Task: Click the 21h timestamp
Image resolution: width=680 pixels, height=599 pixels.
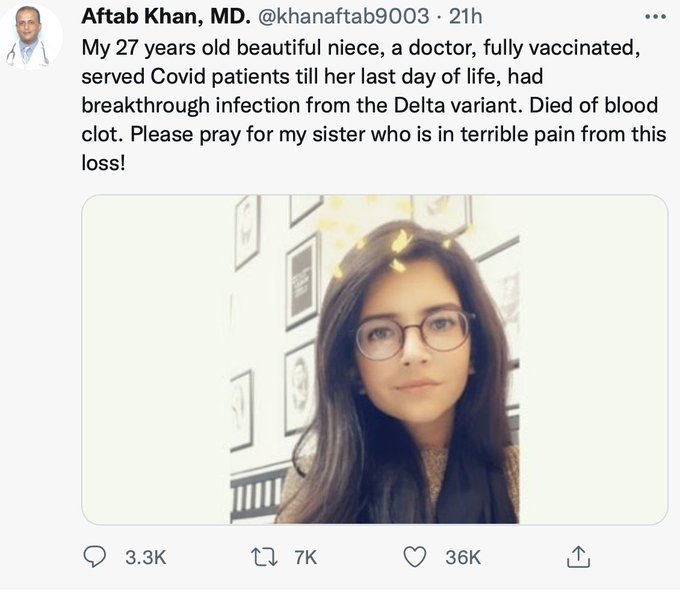Action: click(x=465, y=17)
